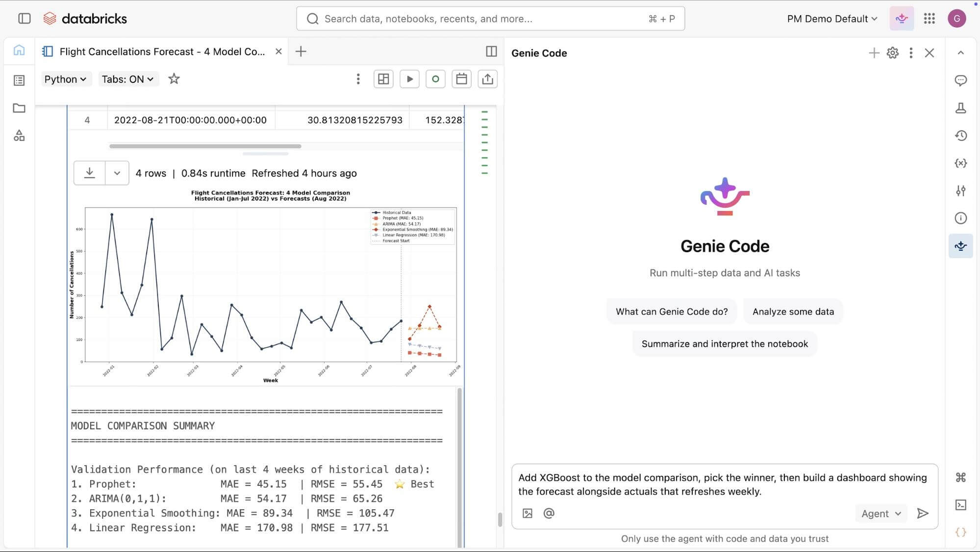The image size is (980, 552).
Task: Toggle the side-by-side split view icon
Action: [x=491, y=52]
